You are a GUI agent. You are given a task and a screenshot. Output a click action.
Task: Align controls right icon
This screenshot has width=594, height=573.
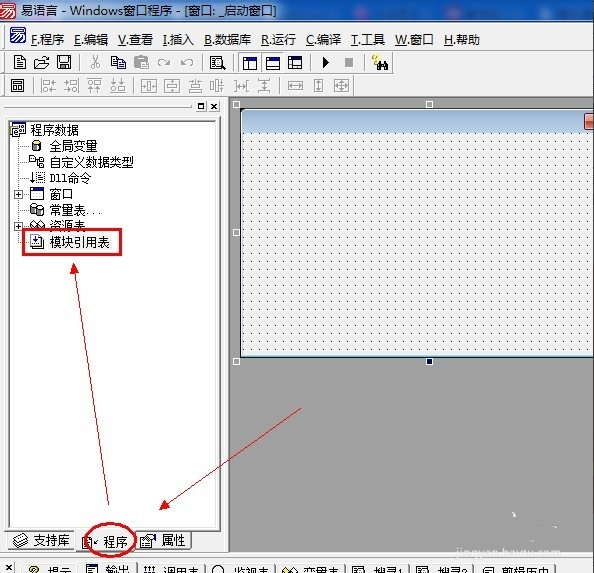point(72,86)
